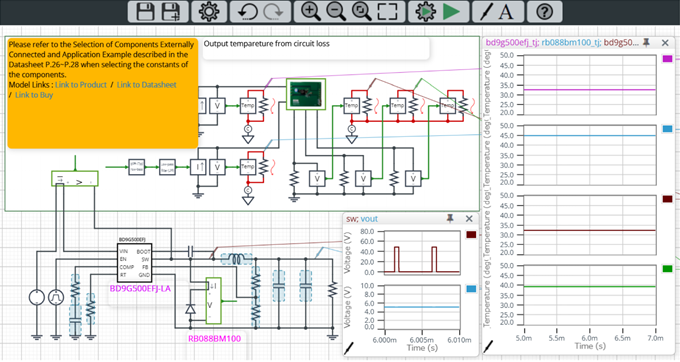The height and width of the screenshot is (362, 680).
Task: Select the output load resistor at right
Action: tap(333, 290)
